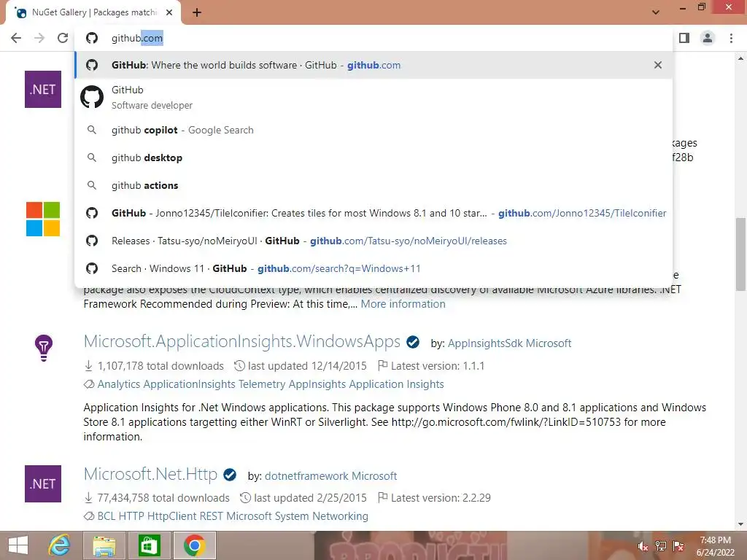Open the Windows Start button
747x560 pixels.
[x=18, y=545]
